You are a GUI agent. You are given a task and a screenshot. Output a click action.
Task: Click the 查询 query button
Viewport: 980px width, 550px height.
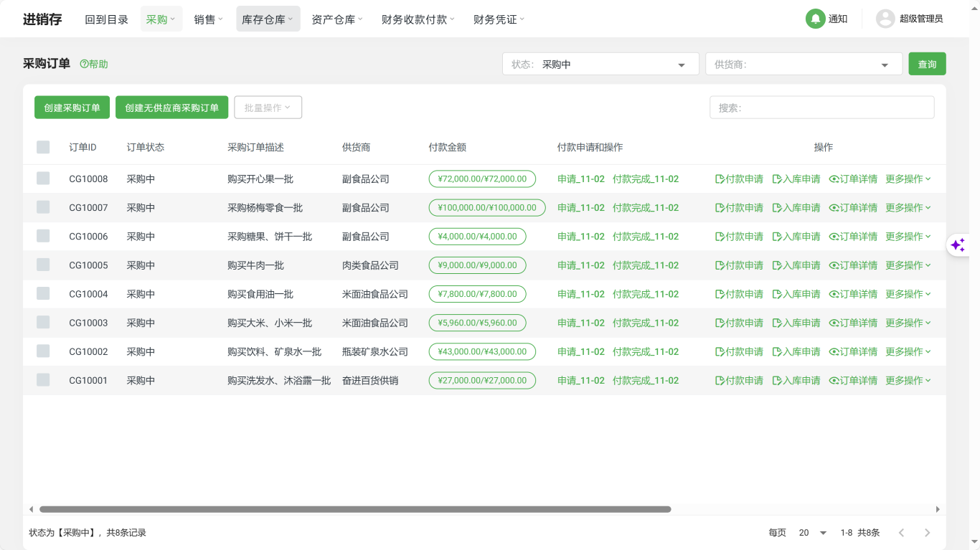click(x=927, y=64)
